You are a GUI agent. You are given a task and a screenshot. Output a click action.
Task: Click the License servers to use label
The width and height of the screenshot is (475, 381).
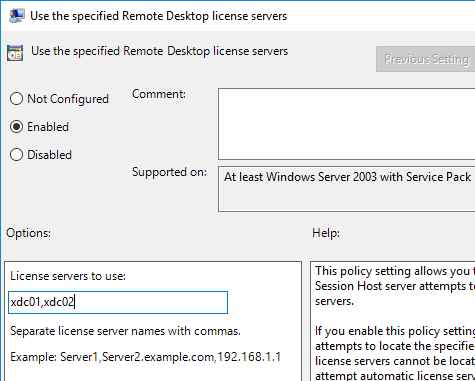(68, 276)
